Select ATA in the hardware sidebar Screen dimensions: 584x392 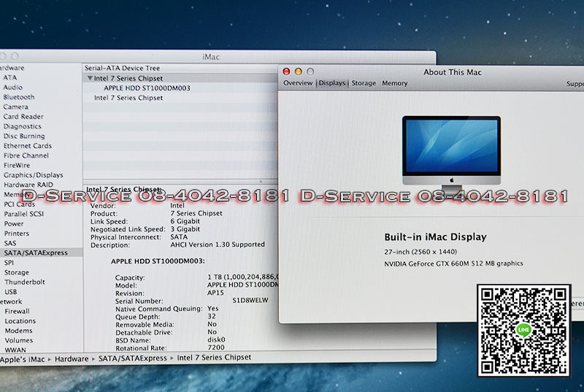[10, 77]
